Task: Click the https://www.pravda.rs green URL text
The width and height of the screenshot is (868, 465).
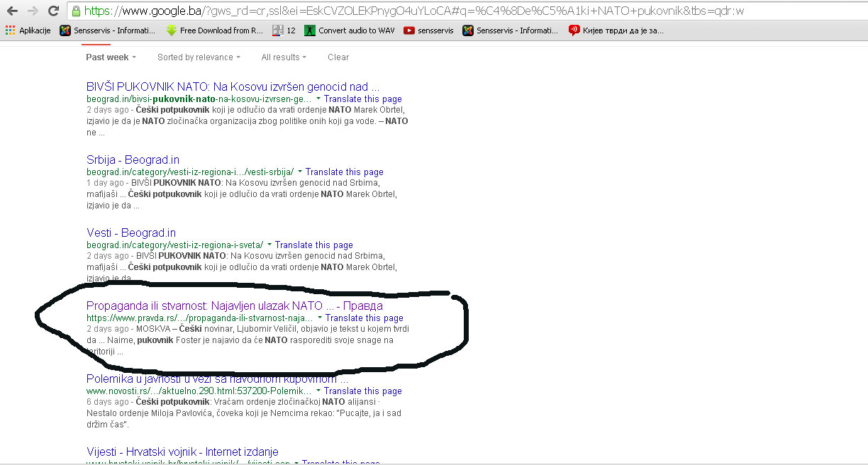Action: click(200, 318)
